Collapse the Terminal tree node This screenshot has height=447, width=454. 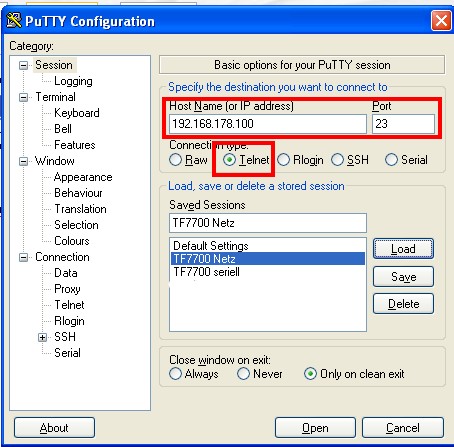click(23, 97)
